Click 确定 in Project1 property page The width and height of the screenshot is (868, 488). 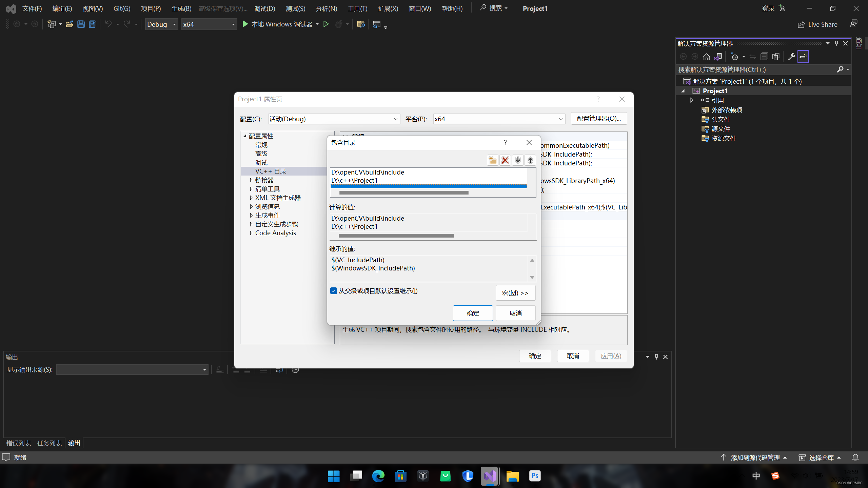pyautogui.click(x=535, y=356)
